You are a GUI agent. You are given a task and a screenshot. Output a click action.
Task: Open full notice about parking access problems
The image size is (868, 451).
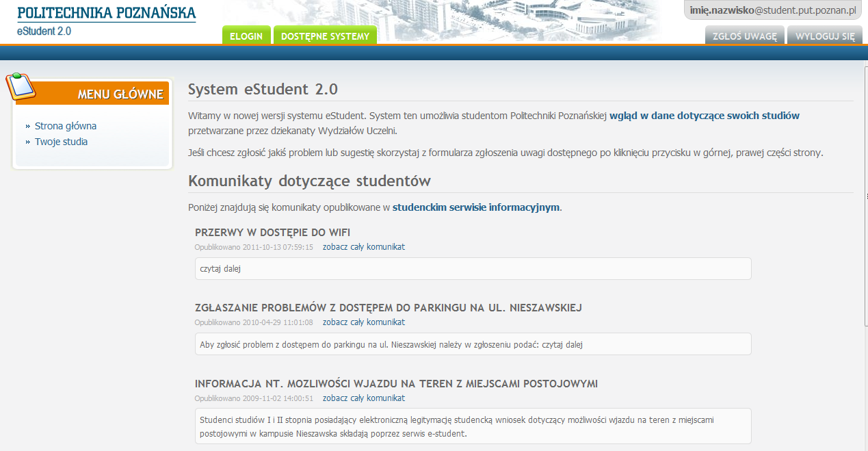[x=364, y=322]
